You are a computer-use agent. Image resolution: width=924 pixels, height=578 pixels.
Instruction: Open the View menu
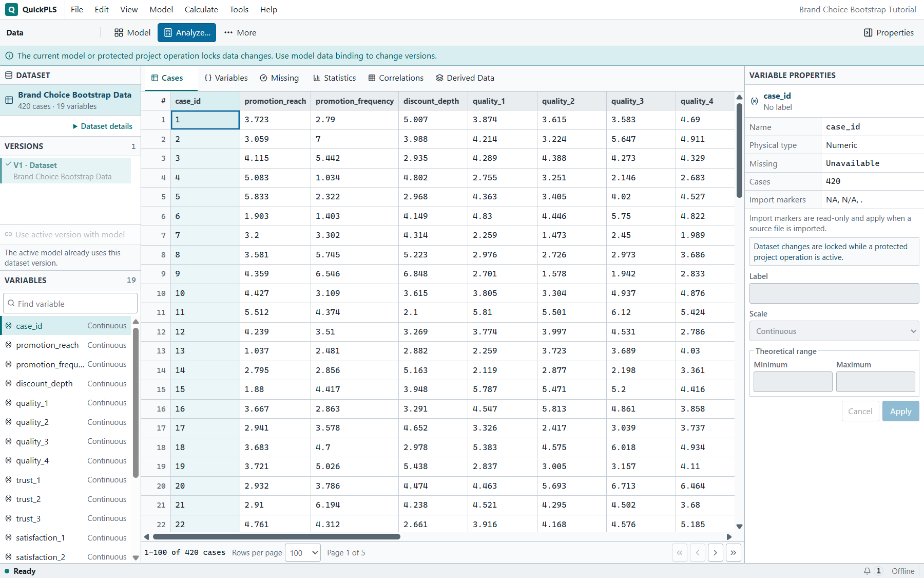click(129, 9)
